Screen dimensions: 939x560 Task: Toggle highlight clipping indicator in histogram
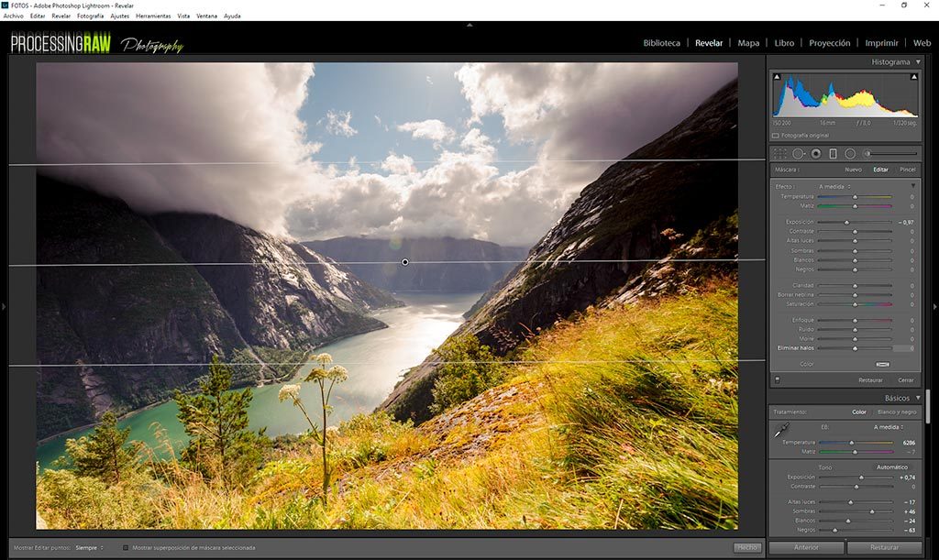(x=914, y=77)
